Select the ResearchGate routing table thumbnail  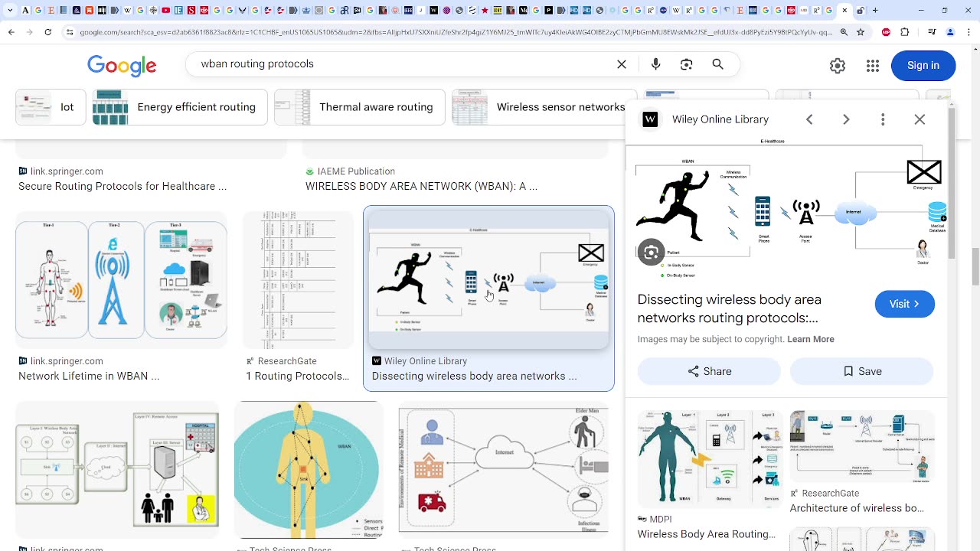point(299,280)
